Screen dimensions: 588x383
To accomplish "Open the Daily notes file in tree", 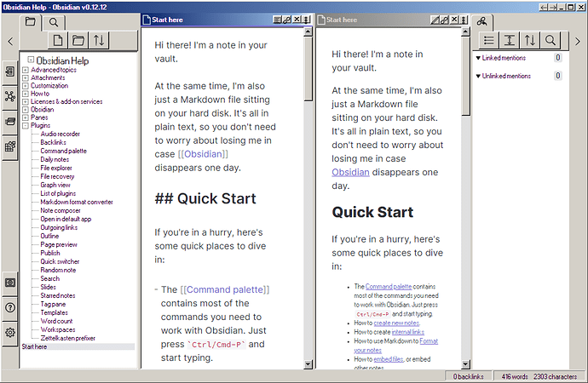I will 55,159.
